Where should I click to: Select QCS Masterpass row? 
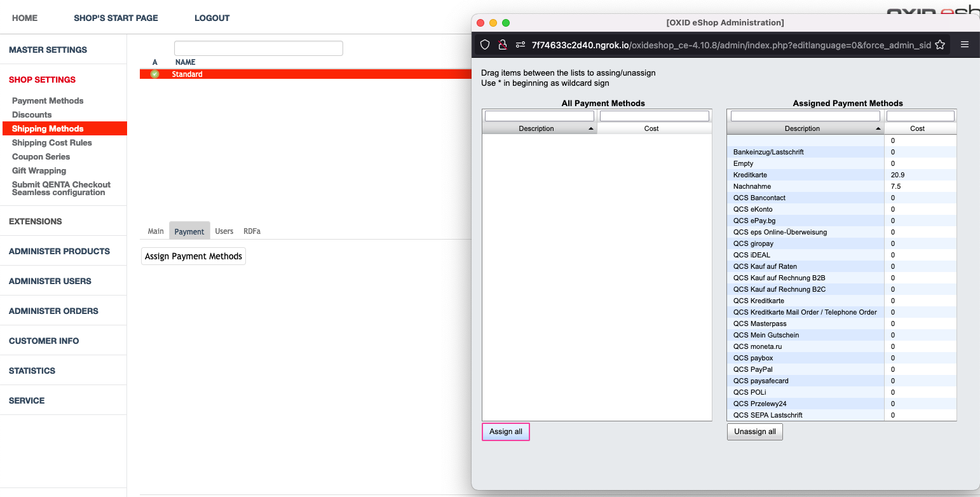(x=841, y=323)
